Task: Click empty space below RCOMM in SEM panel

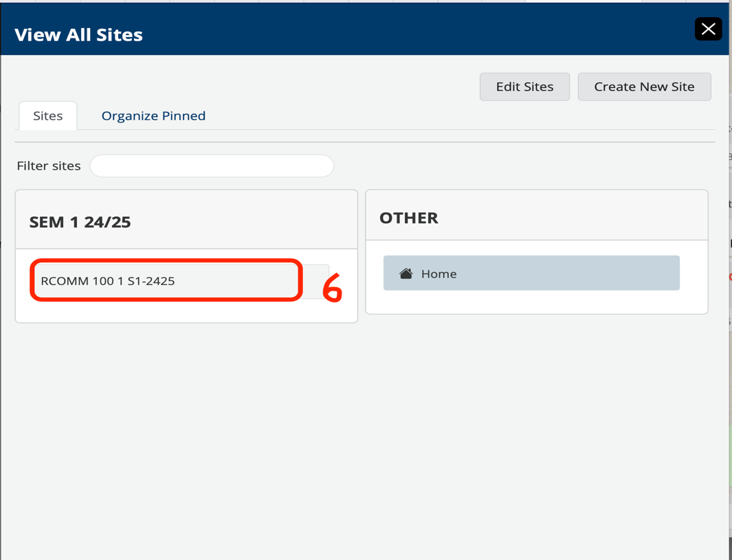Action: (x=186, y=311)
